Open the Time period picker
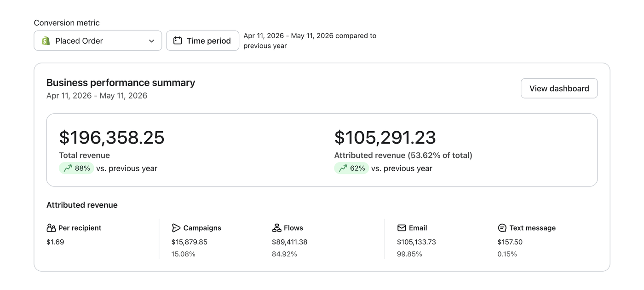644x290 pixels. point(202,41)
